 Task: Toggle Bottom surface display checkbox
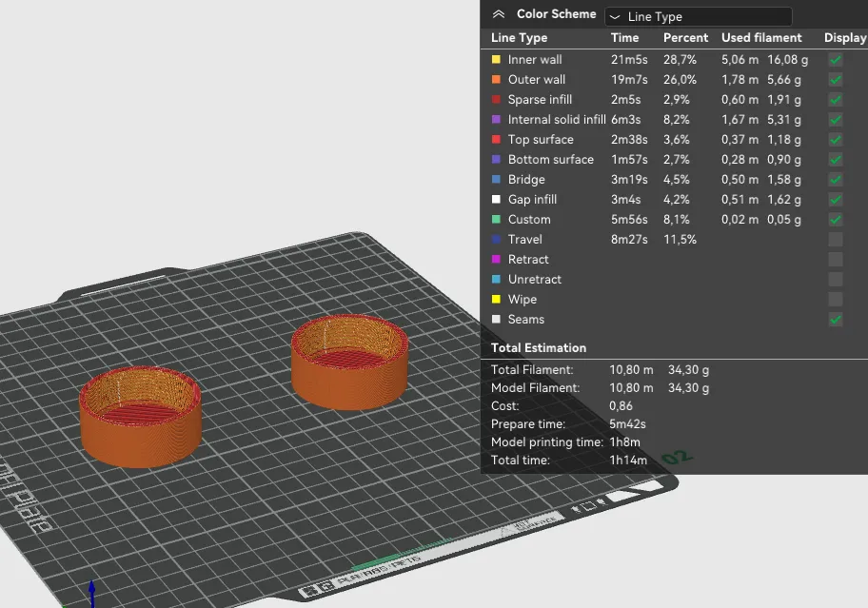tap(836, 159)
